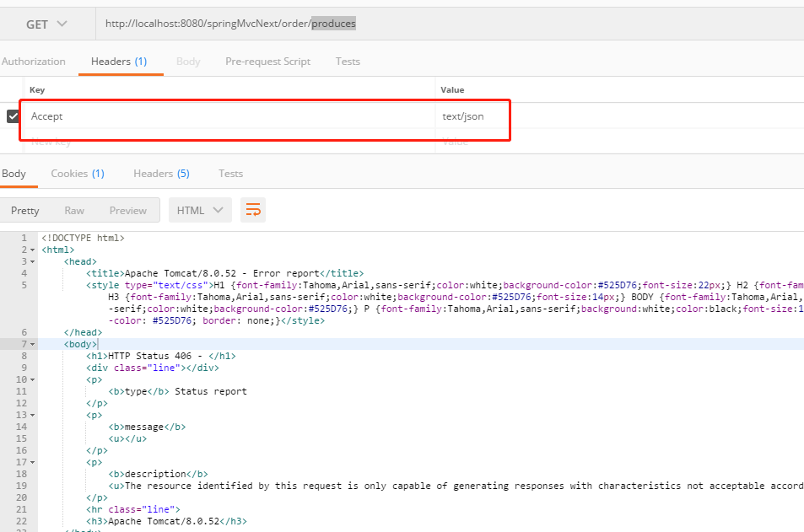The height and width of the screenshot is (532, 804).
Task: Click the New key placeholder field
Action: pyautogui.click(x=229, y=142)
